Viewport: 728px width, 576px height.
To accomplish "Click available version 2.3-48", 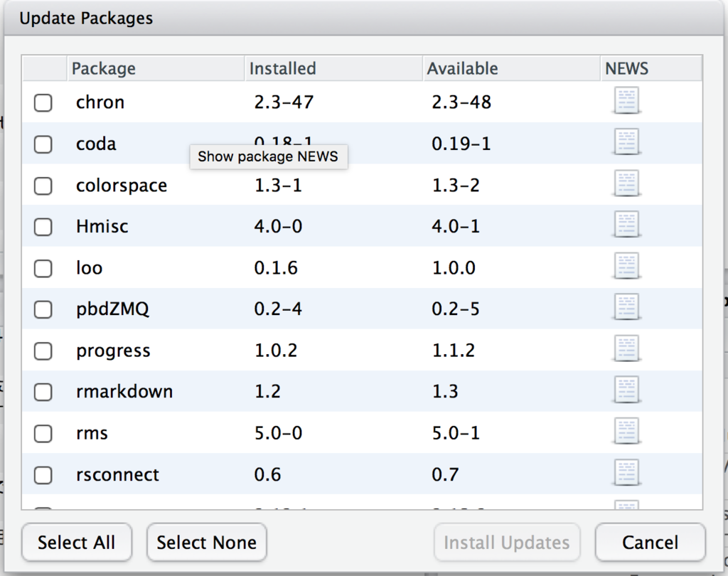I will pos(461,102).
